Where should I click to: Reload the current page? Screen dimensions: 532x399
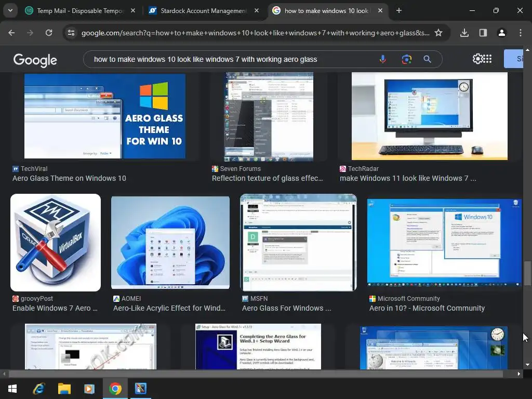tap(49, 33)
